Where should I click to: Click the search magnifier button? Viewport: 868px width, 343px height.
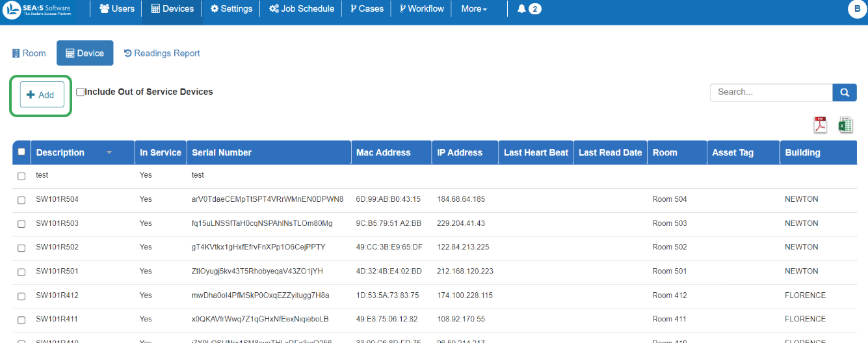[x=845, y=92]
